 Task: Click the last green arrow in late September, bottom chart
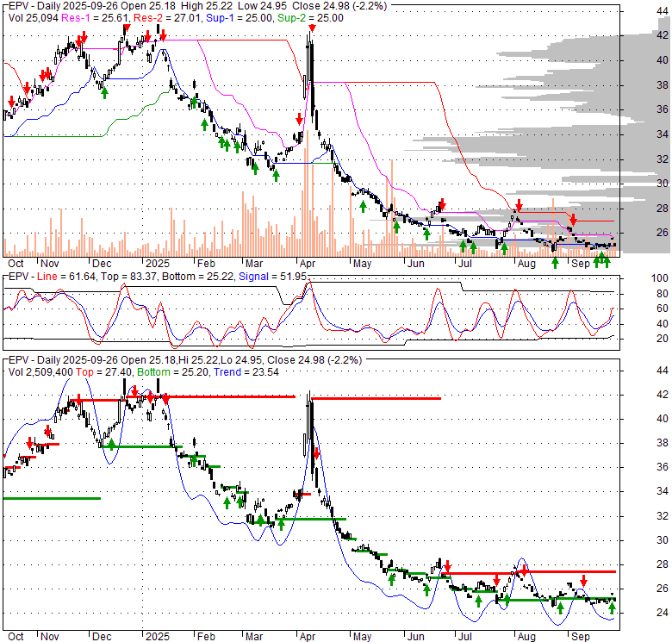pos(612,608)
